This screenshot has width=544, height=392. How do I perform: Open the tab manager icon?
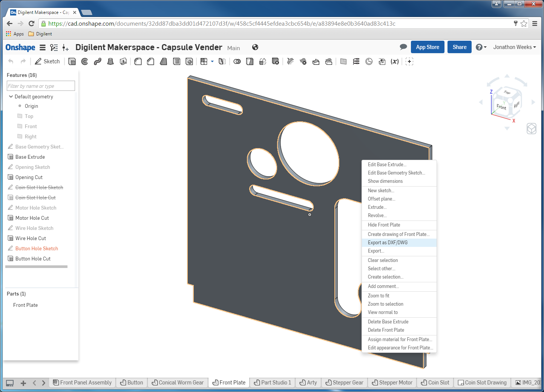[10, 383]
